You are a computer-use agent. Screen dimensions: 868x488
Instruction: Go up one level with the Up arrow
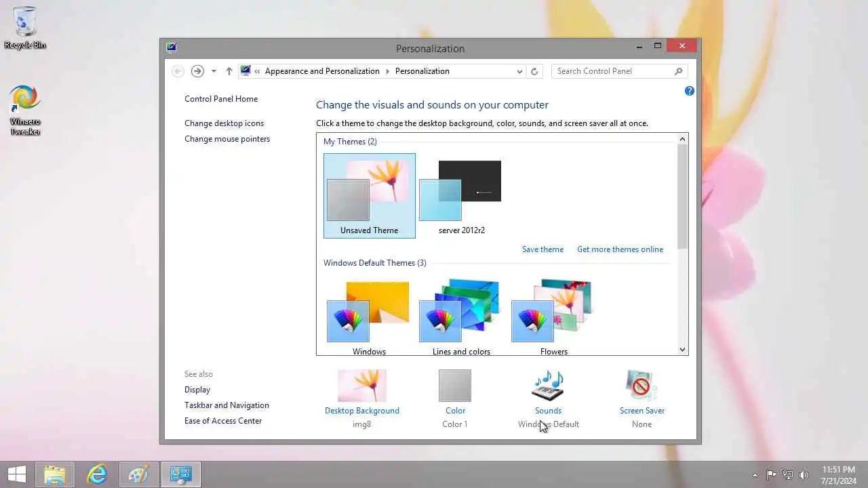pyautogui.click(x=229, y=71)
